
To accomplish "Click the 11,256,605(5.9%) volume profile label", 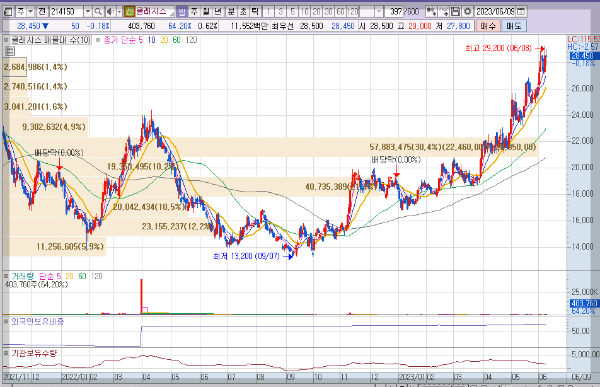I will pyautogui.click(x=70, y=247).
